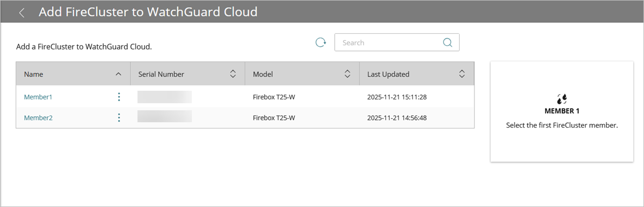Image resolution: width=644 pixels, height=207 pixels.
Task: Select the Member1 blurred serial number cell
Action: point(165,97)
